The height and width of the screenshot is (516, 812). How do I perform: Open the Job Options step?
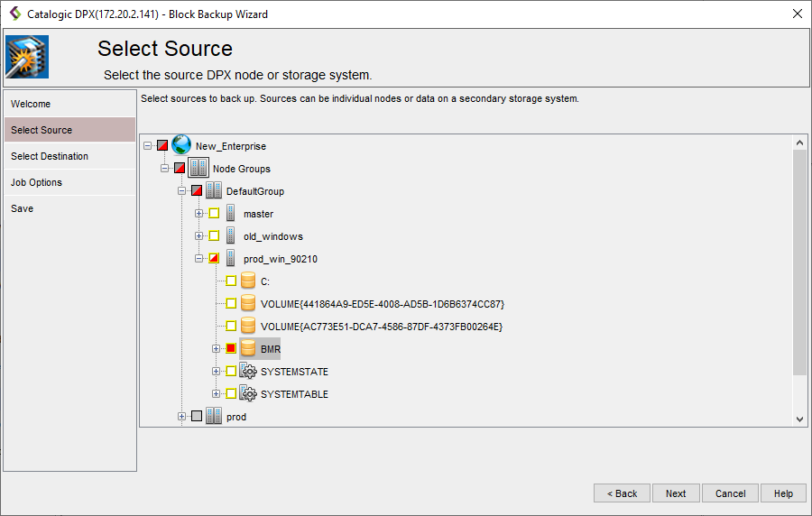36,182
